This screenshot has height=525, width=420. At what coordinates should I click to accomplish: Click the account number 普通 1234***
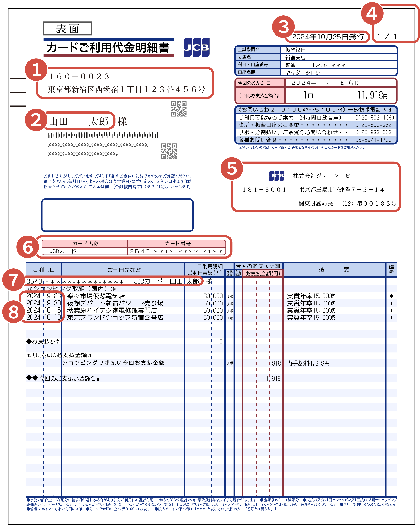315,65
